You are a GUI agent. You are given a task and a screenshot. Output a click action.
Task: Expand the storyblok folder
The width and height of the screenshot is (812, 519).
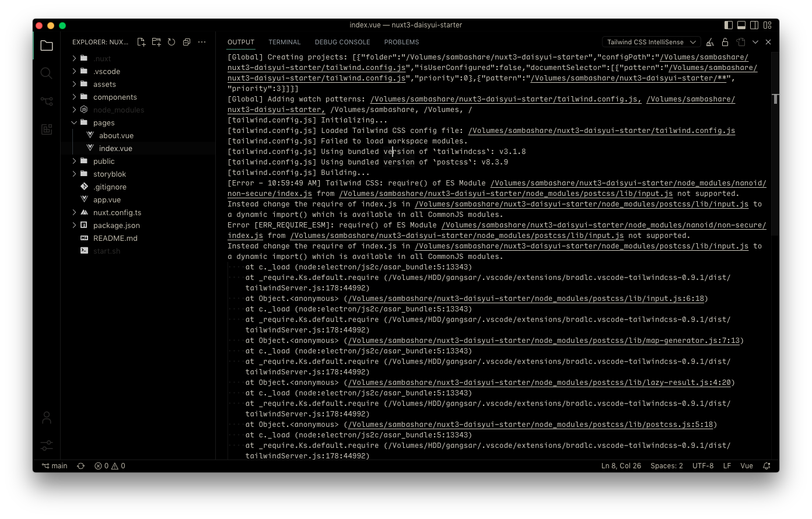click(74, 174)
